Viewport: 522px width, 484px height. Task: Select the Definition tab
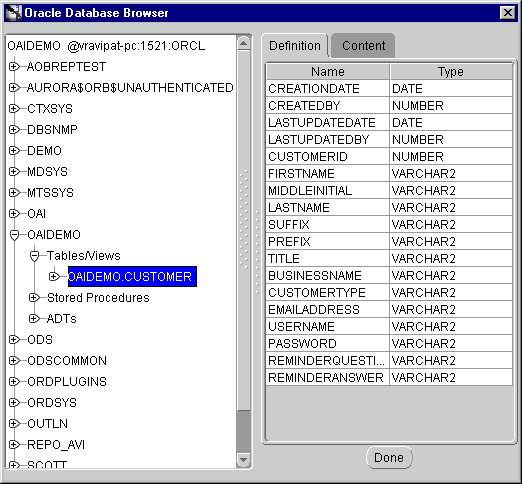[x=295, y=46]
